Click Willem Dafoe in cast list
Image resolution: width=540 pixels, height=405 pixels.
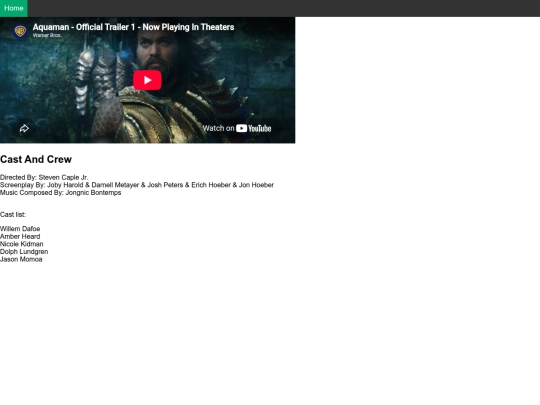click(x=20, y=229)
